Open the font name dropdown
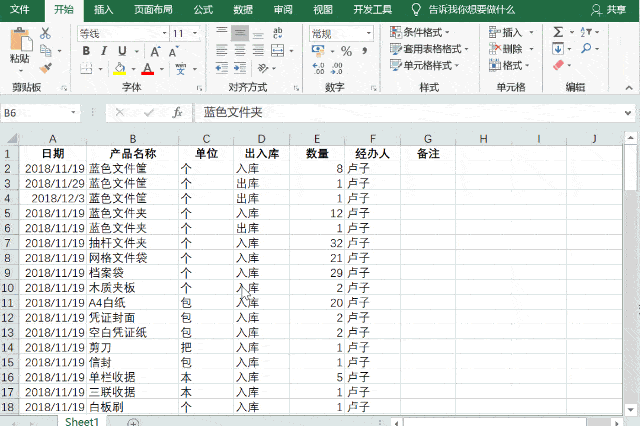The image size is (640, 426). pyautogui.click(x=164, y=33)
